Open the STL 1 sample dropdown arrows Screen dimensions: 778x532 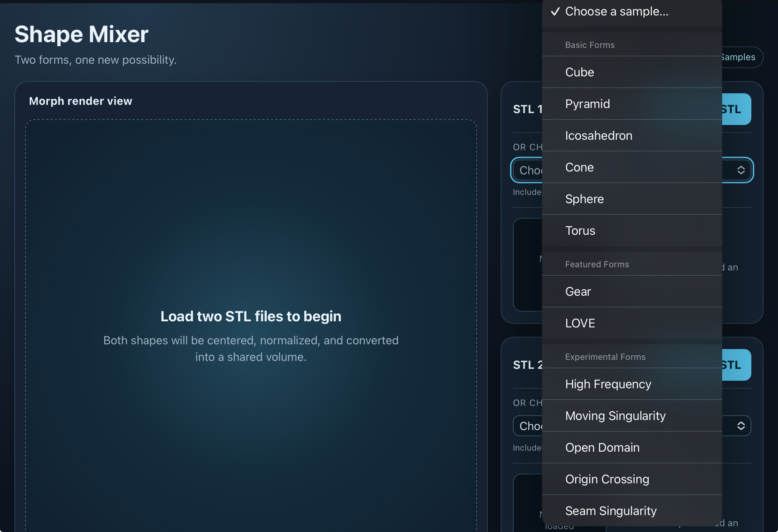pyautogui.click(x=741, y=170)
